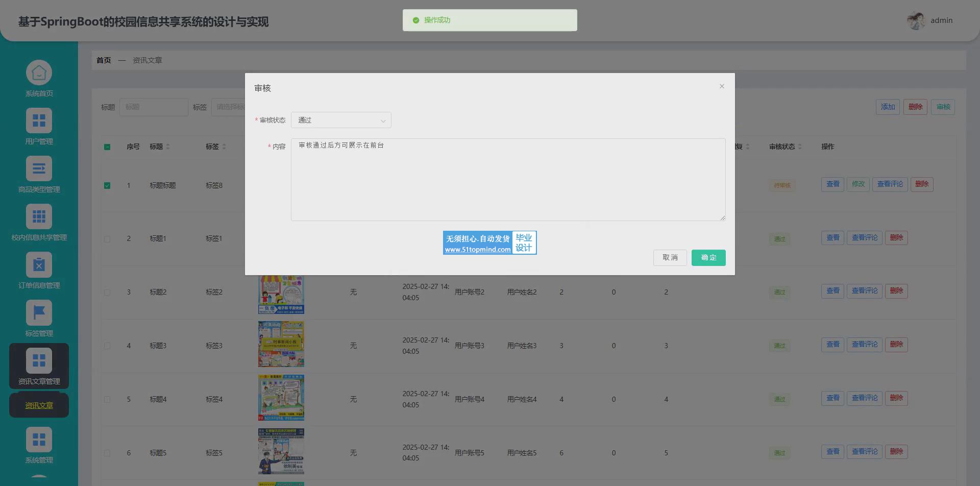This screenshot has height=486, width=980.
Task: Open 订单信息管理 clipboard icon
Action: point(39,265)
